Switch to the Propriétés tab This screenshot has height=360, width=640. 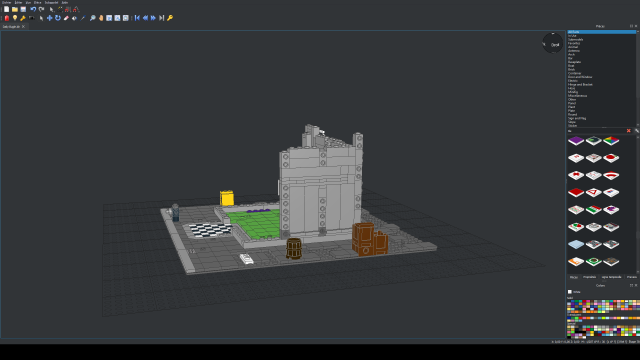[x=589, y=277]
